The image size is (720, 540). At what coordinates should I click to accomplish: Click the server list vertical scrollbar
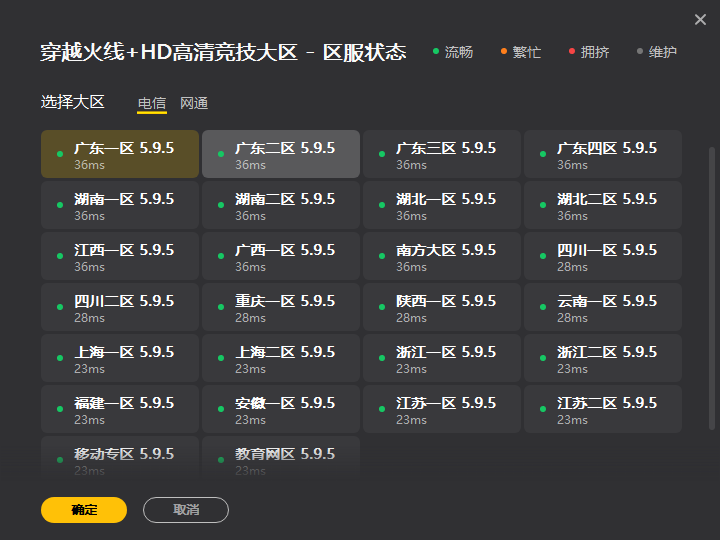712,288
